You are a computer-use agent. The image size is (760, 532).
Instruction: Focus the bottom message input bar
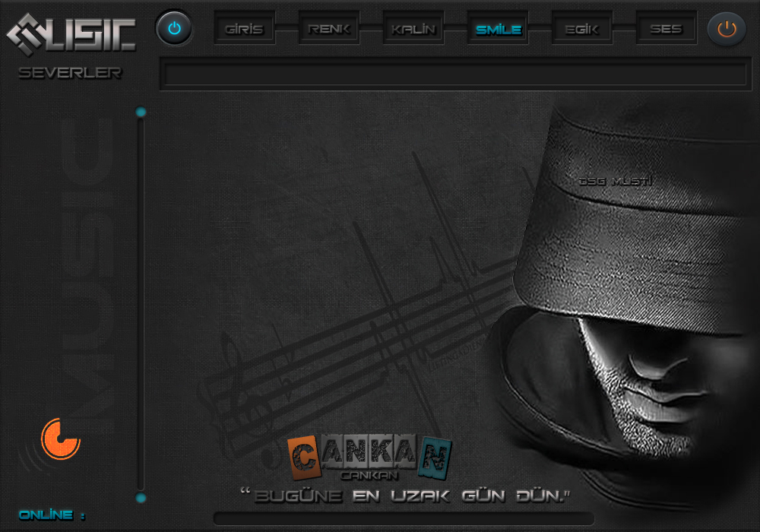point(403,518)
